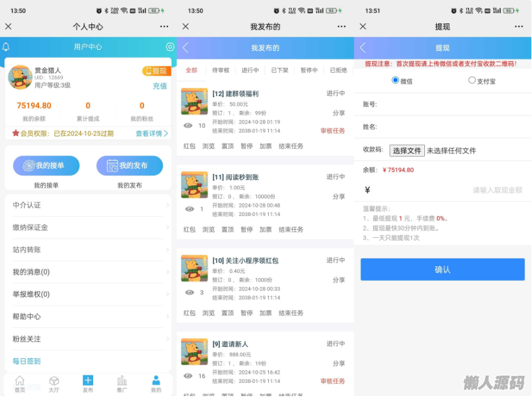The width and height of the screenshot is (532, 398).
Task: Open the 举报维权(0) row
Action: tap(88, 294)
